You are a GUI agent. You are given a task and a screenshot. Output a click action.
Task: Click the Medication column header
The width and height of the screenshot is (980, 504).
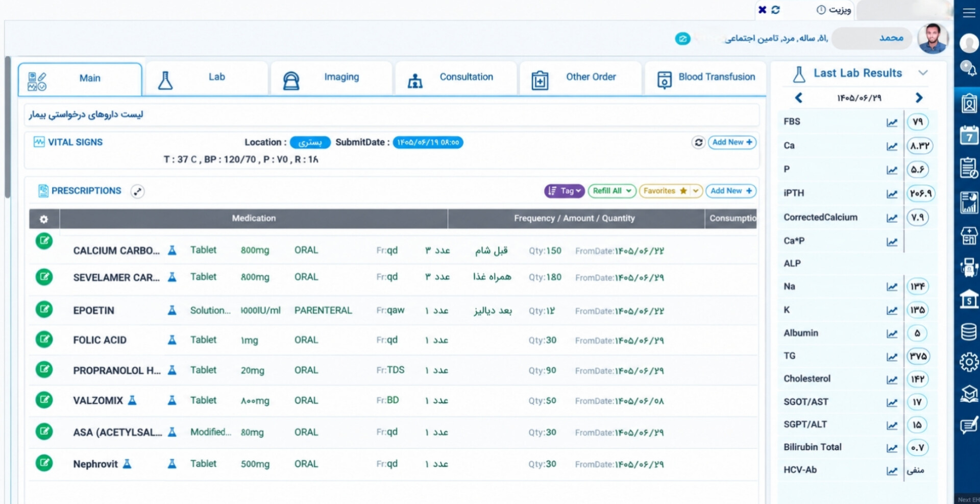254,219
